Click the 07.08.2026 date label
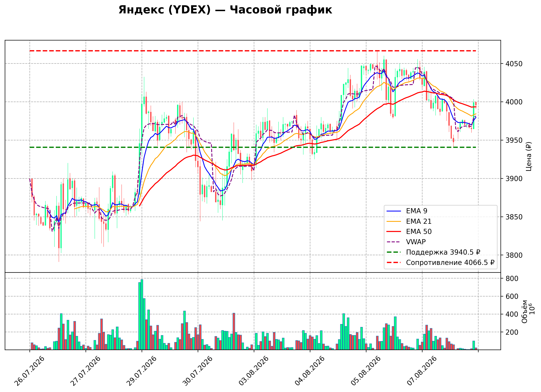 tap(422, 371)
